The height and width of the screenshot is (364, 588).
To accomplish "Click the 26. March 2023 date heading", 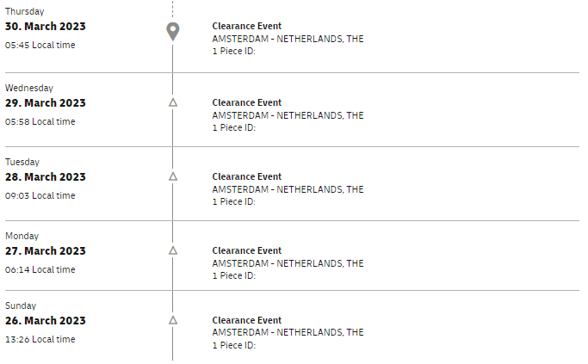I will pyautogui.click(x=46, y=320).
